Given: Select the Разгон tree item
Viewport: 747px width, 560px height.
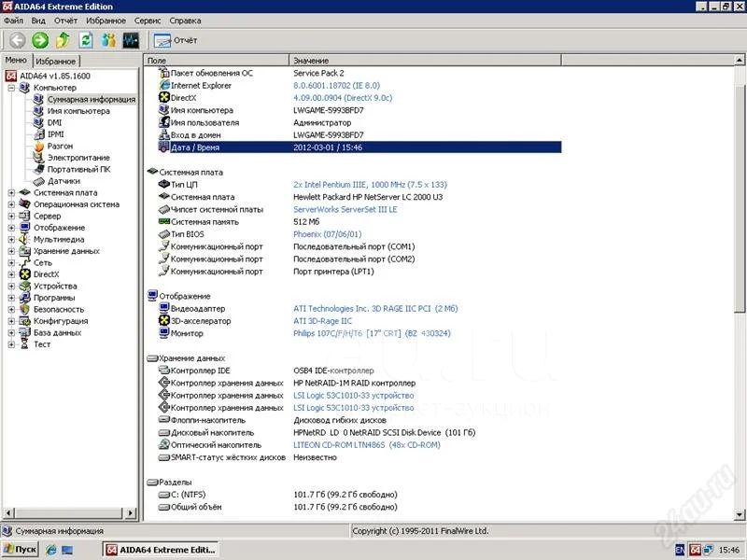Looking at the screenshot, I should pos(60,147).
